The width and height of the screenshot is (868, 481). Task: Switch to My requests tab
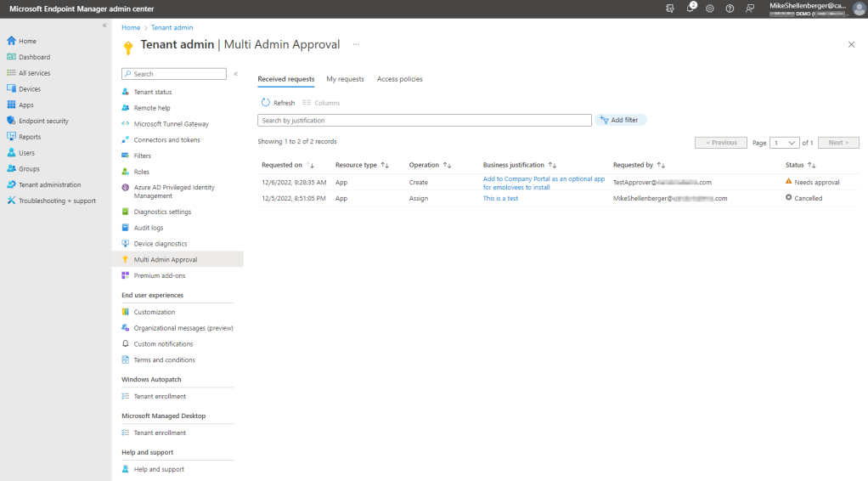pos(345,79)
